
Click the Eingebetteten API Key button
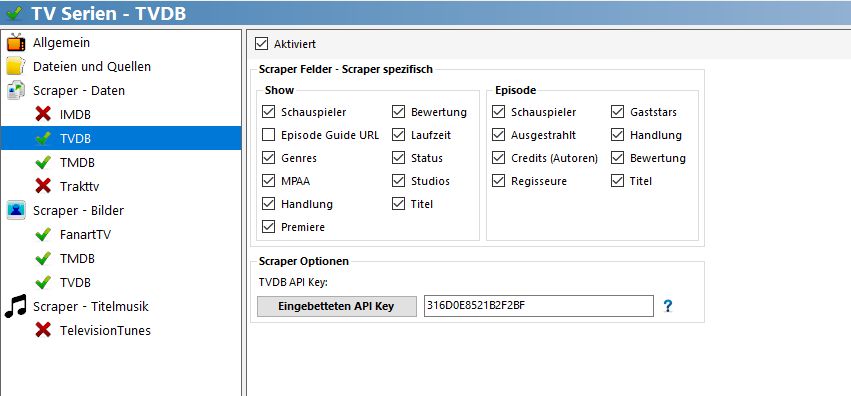pos(336,306)
